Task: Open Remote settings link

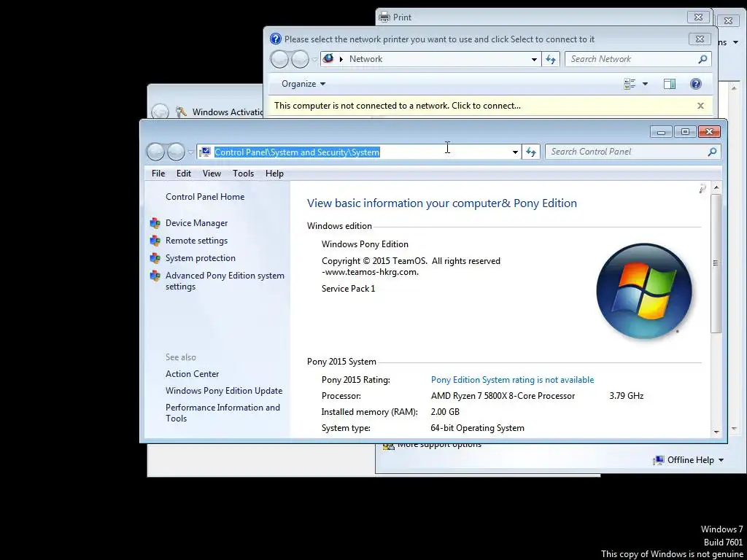Action: [196, 241]
